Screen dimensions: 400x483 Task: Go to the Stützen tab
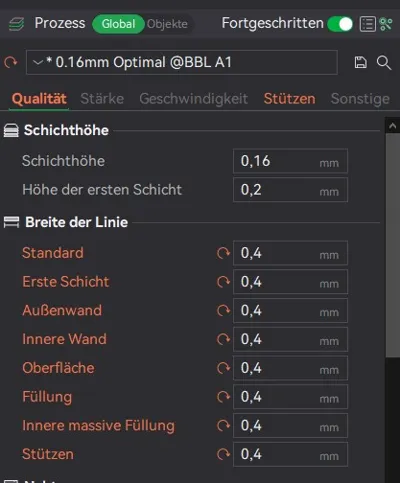(x=289, y=99)
